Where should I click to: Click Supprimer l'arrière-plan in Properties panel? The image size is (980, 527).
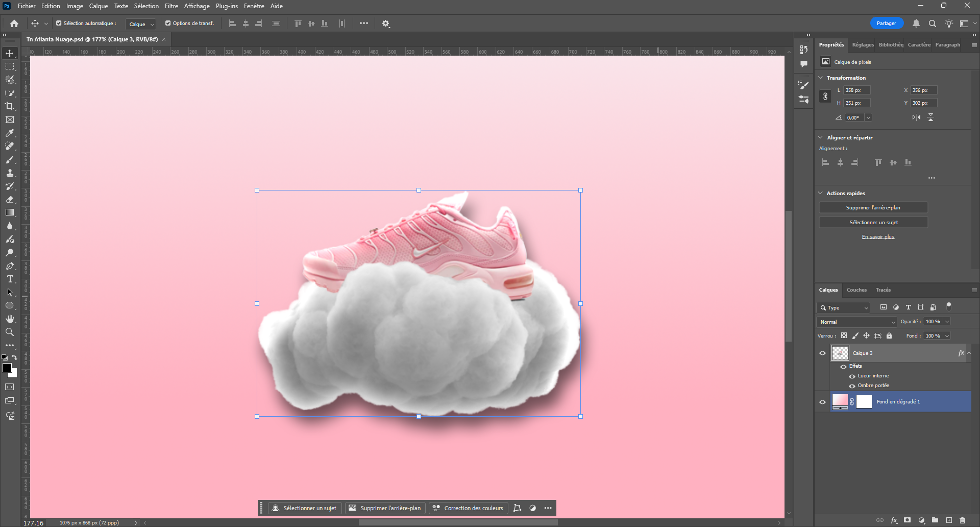pos(873,208)
